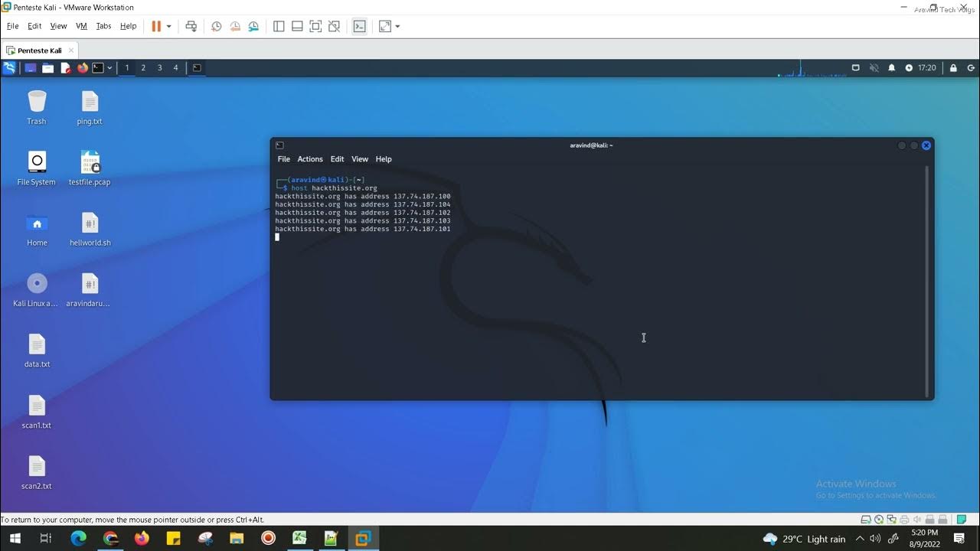Select the data.txt desktop file

(37, 350)
